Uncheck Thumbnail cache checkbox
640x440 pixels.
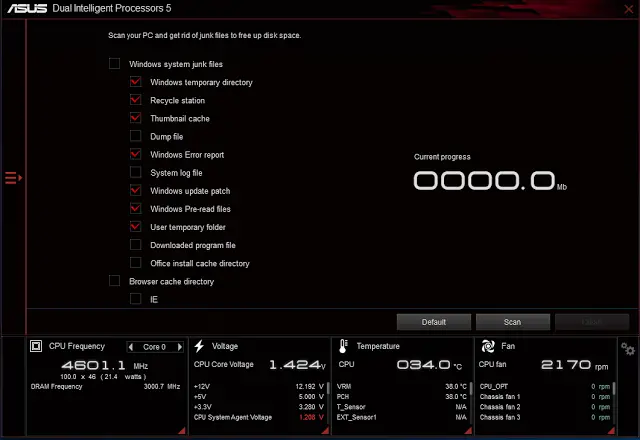click(136, 118)
